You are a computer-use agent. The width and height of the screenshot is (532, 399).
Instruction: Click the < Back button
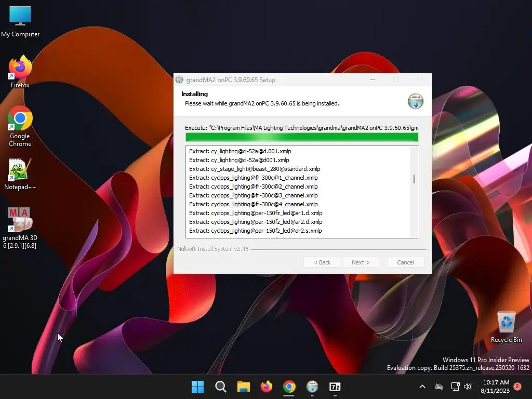click(x=322, y=262)
